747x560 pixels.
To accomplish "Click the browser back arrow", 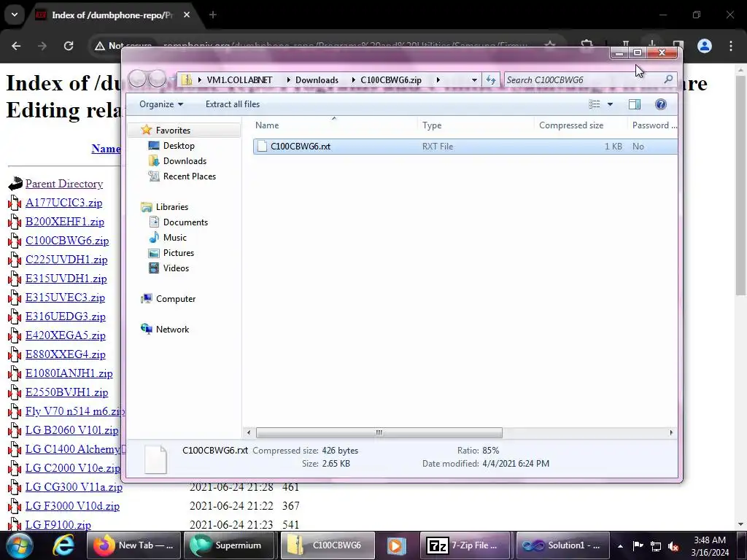I will [x=16, y=46].
